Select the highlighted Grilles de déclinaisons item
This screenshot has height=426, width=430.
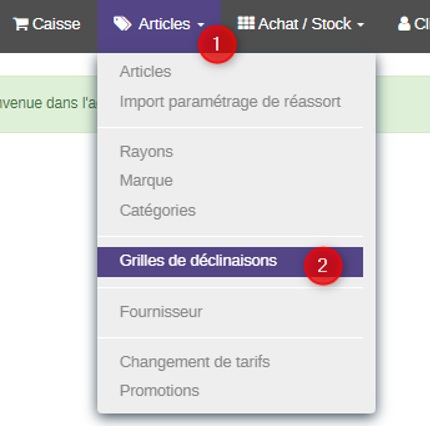tap(230, 262)
